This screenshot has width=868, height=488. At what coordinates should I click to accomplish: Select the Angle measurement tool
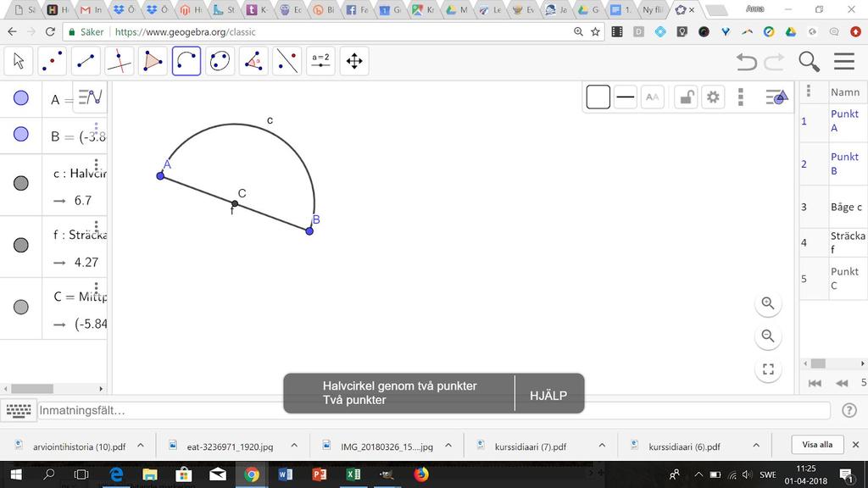[253, 61]
